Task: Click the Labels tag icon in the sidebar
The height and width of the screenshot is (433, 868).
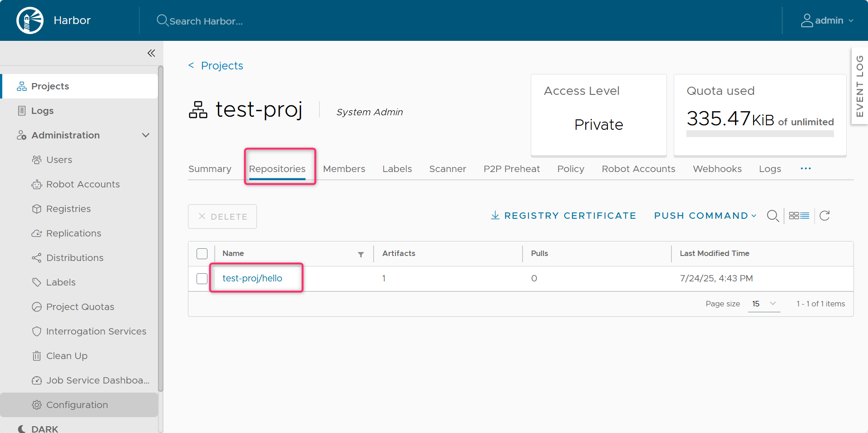Action: 37,282
